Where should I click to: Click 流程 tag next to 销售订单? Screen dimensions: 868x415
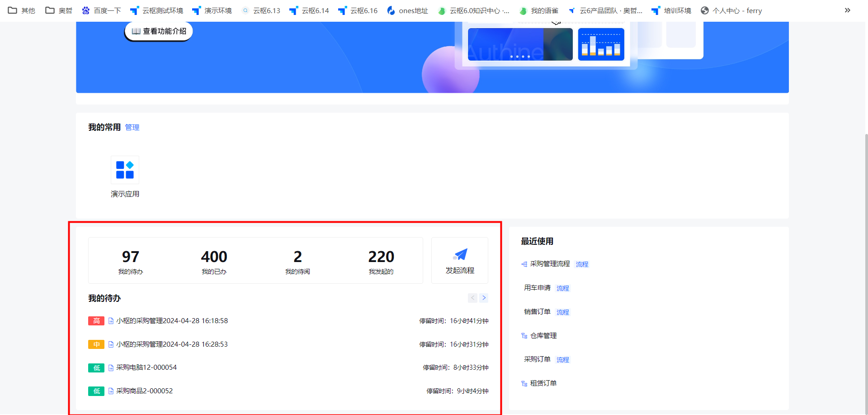[563, 312]
